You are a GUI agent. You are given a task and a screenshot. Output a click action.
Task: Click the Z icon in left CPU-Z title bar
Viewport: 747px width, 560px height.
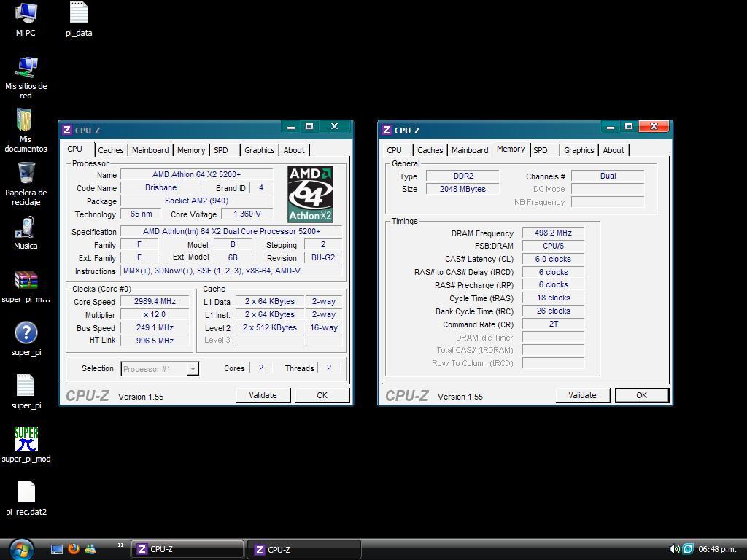pyautogui.click(x=67, y=130)
